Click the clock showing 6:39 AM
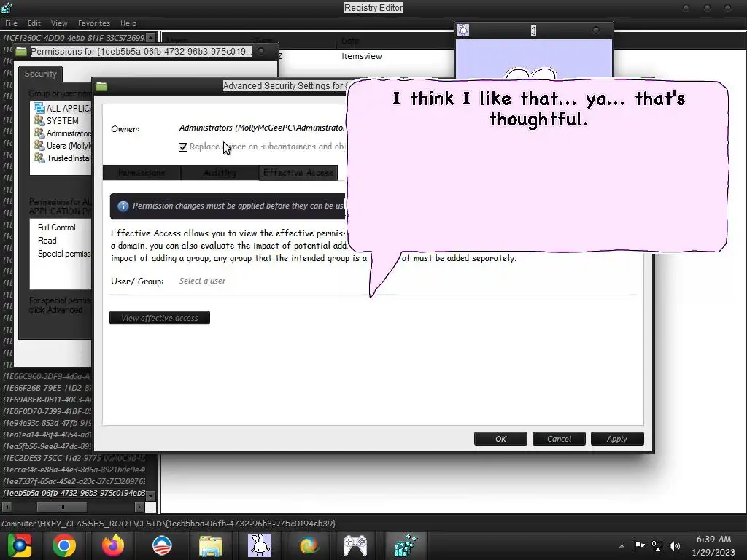Viewport: 747px width, 560px height. click(713, 540)
